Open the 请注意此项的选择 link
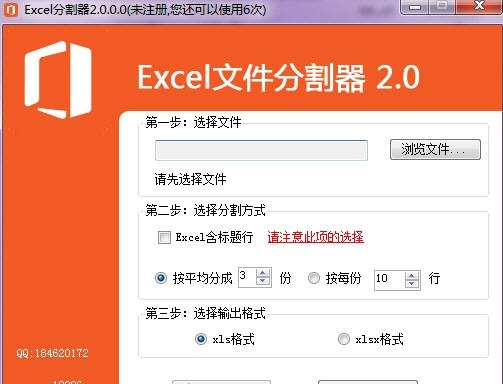503x384 pixels. click(x=315, y=237)
